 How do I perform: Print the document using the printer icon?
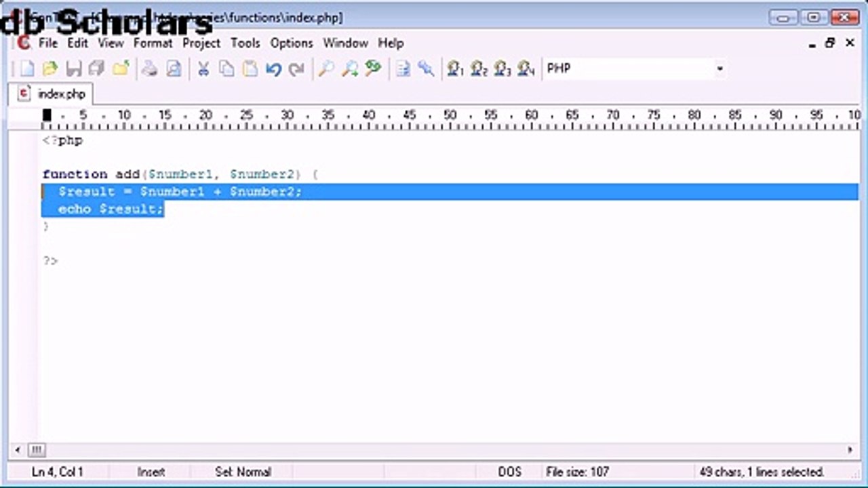(x=150, y=68)
